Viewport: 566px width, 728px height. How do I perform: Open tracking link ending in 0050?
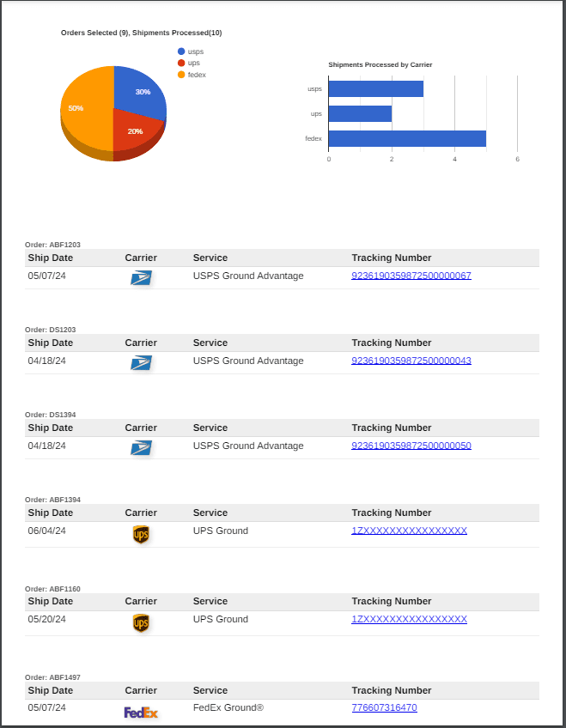click(411, 446)
